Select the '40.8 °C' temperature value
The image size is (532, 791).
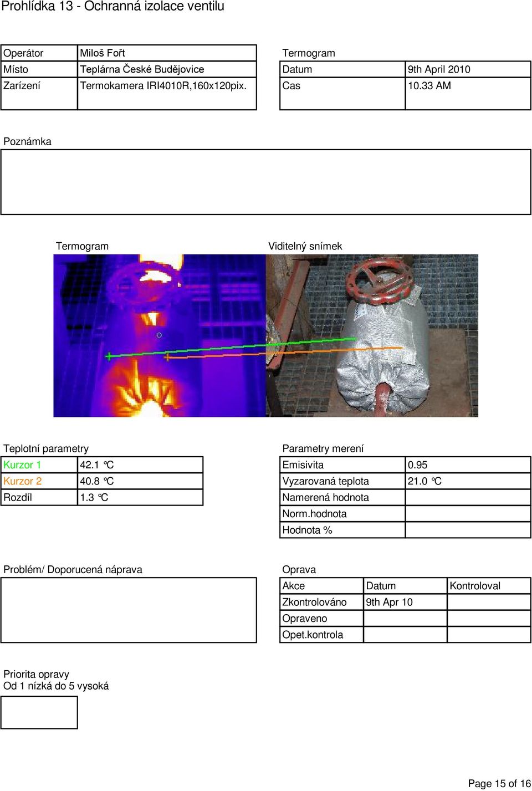pyautogui.click(x=97, y=481)
